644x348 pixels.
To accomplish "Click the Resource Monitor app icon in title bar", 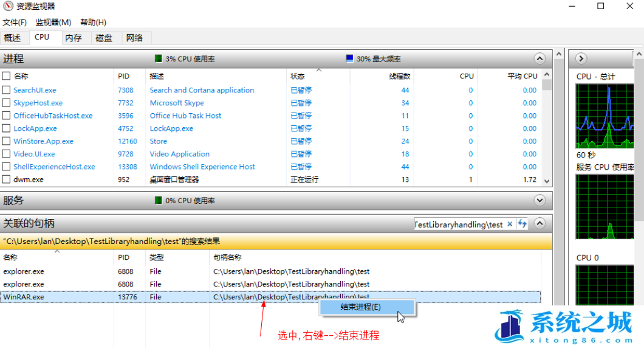I will coord(8,6).
